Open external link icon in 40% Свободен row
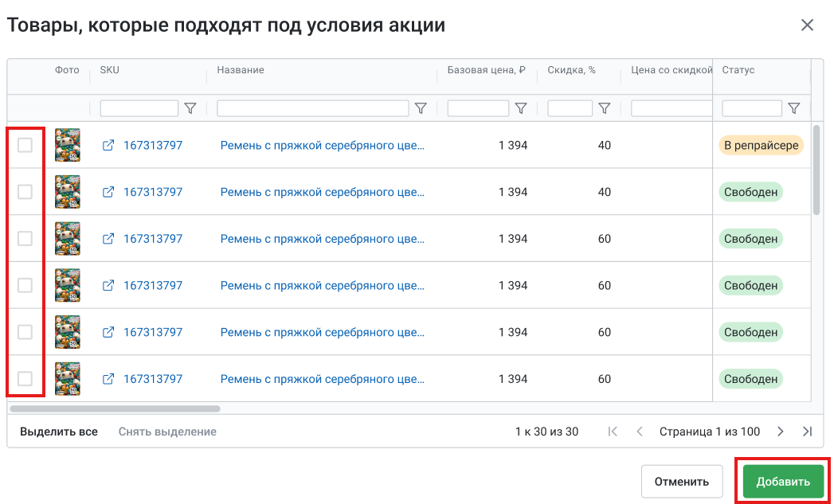834x504 pixels. point(108,192)
